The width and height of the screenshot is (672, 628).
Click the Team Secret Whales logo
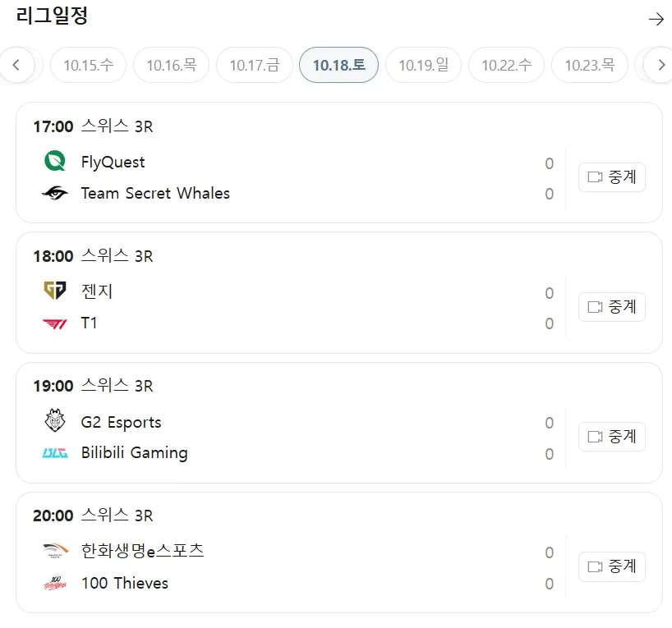55,194
